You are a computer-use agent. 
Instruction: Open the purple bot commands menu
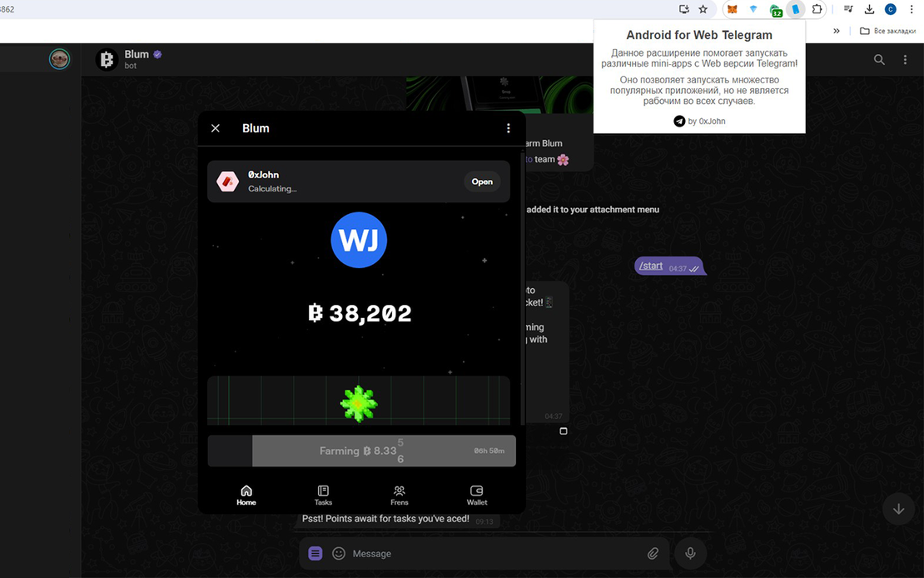(x=315, y=553)
